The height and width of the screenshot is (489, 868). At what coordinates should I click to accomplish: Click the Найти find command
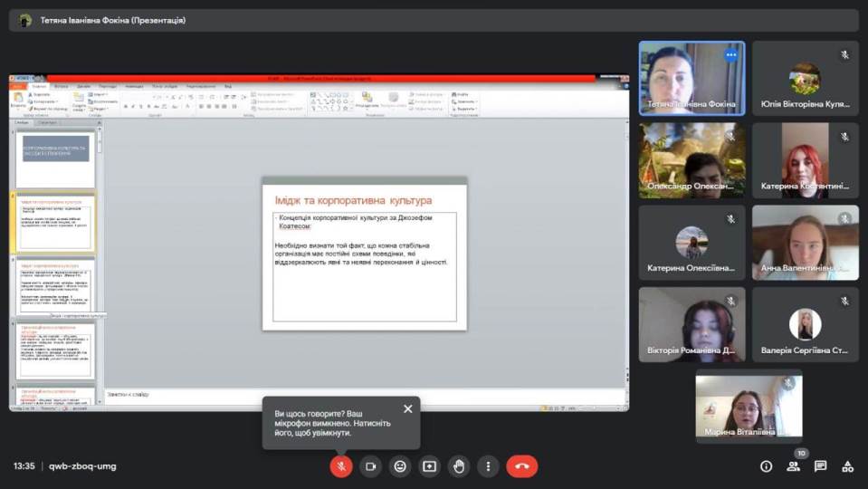(x=460, y=94)
